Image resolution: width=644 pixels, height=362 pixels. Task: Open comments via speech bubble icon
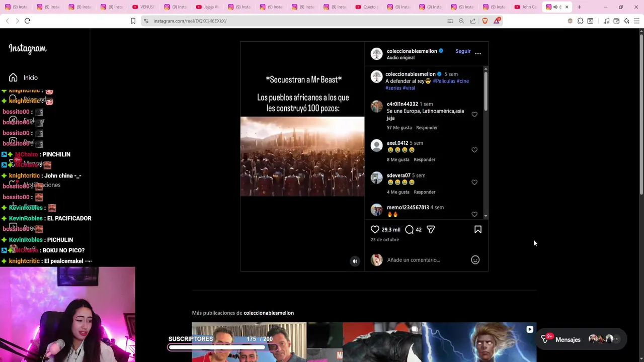click(409, 230)
